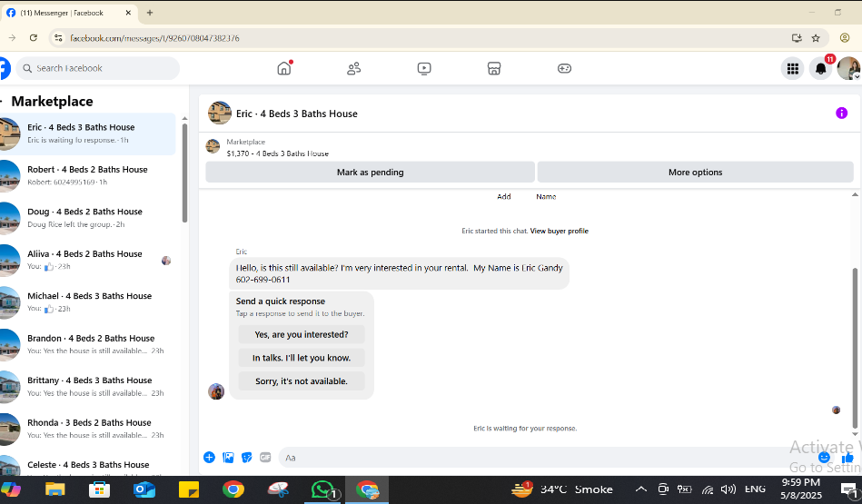This screenshot has height=504, width=862.
Task: Open Brittany 4 Beds 3 Baths House chat
Action: point(88,386)
